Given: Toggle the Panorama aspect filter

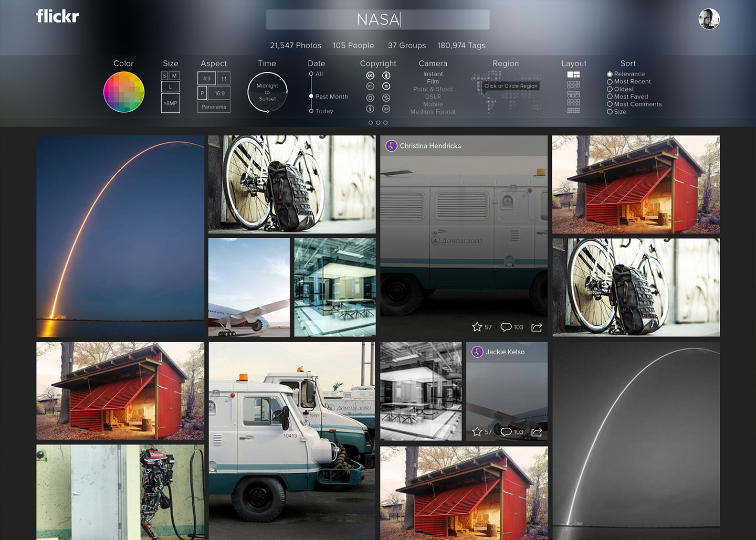Looking at the screenshot, I should 214,107.
